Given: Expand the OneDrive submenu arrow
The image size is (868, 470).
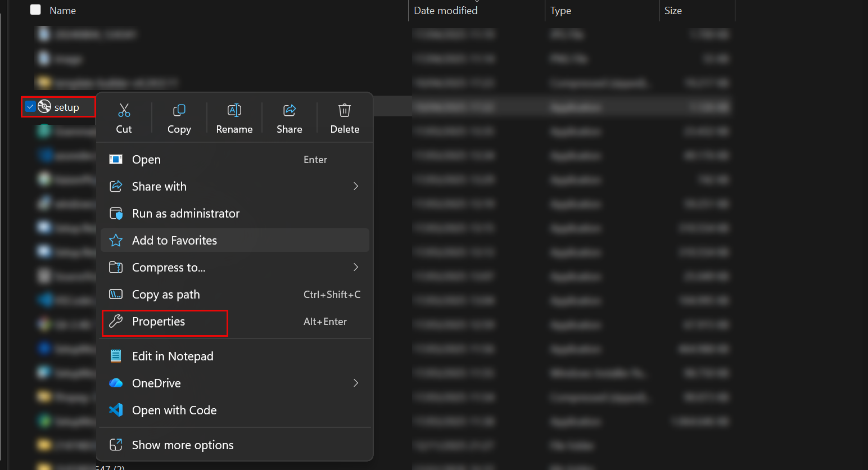Looking at the screenshot, I should pyautogui.click(x=355, y=383).
